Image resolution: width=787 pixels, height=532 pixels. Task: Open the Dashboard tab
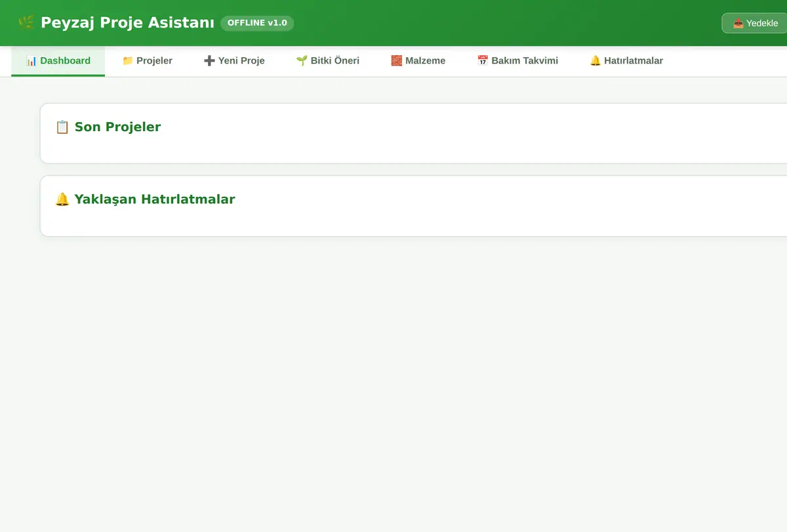(x=58, y=61)
